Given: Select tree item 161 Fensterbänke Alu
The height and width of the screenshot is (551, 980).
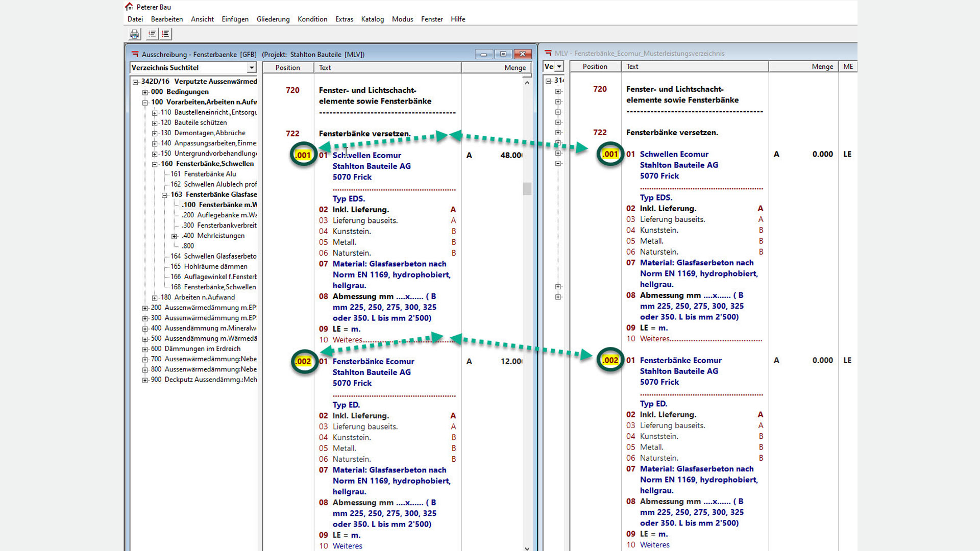Looking at the screenshot, I should click(x=203, y=174).
